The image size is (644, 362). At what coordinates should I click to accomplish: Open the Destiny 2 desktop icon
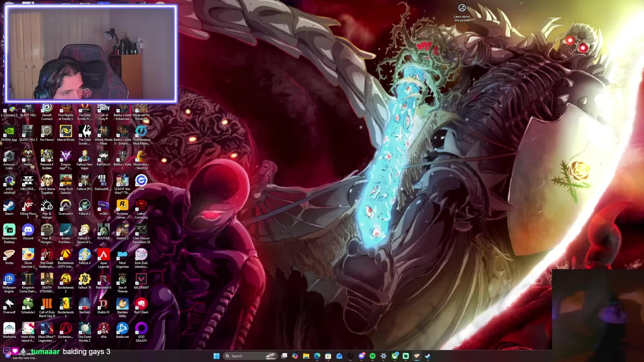pyautogui.click(x=122, y=232)
